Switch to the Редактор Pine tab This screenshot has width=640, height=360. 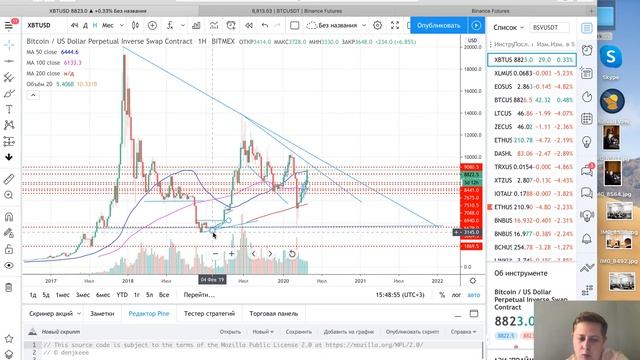pyautogui.click(x=149, y=313)
